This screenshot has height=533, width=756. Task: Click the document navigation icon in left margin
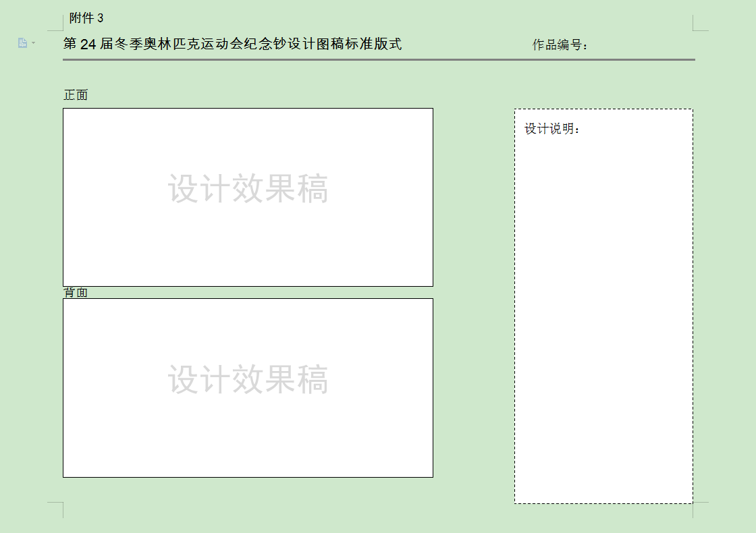coord(22,43)
